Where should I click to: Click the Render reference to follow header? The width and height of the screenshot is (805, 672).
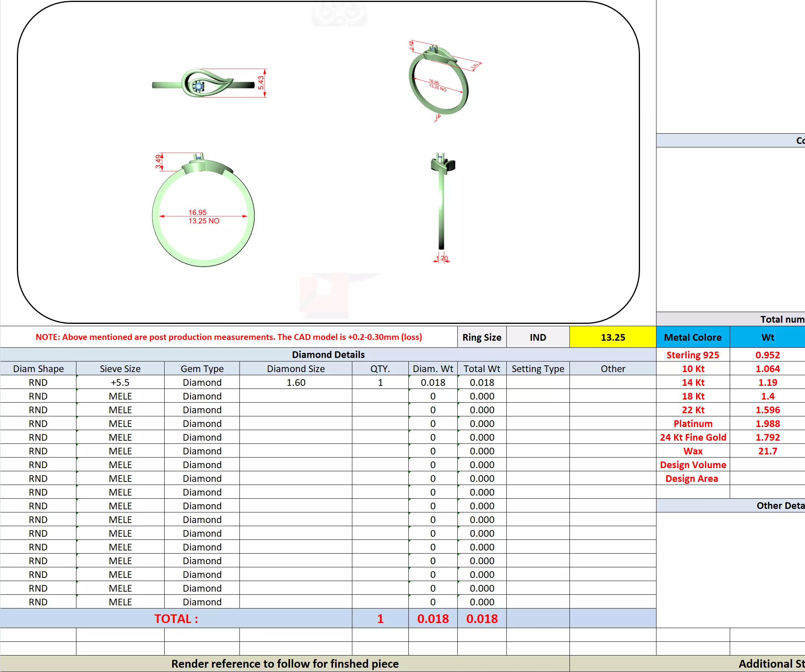coord(285,663)
